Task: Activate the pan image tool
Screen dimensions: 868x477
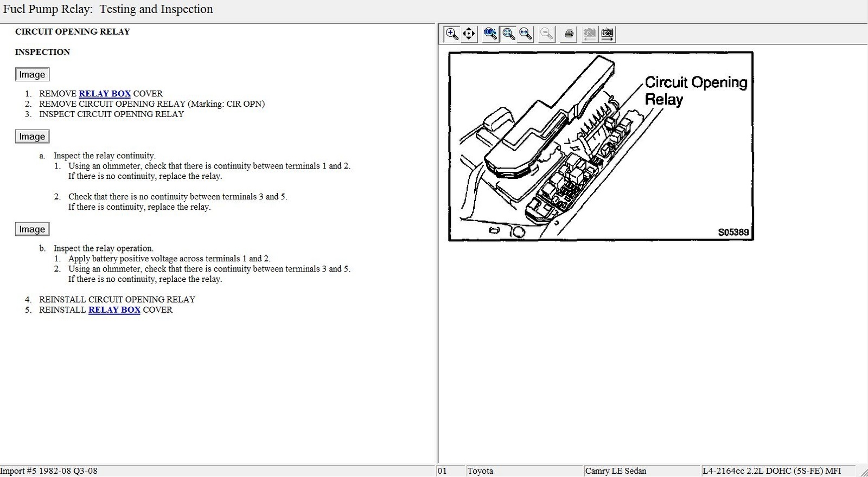Action: [x=469, y=34]
